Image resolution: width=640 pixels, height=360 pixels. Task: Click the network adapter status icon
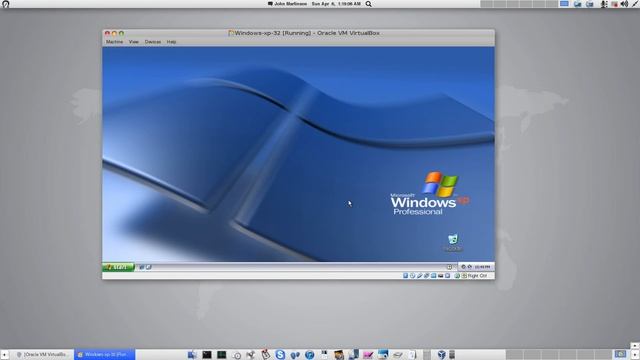427,276
